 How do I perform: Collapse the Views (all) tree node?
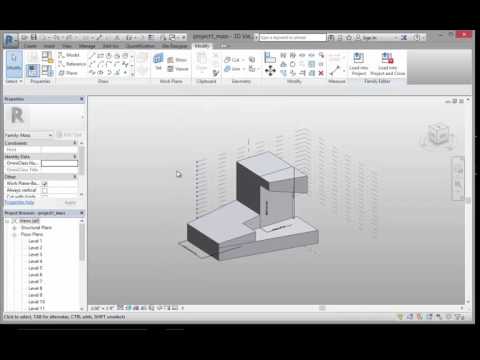pos(7,221)
